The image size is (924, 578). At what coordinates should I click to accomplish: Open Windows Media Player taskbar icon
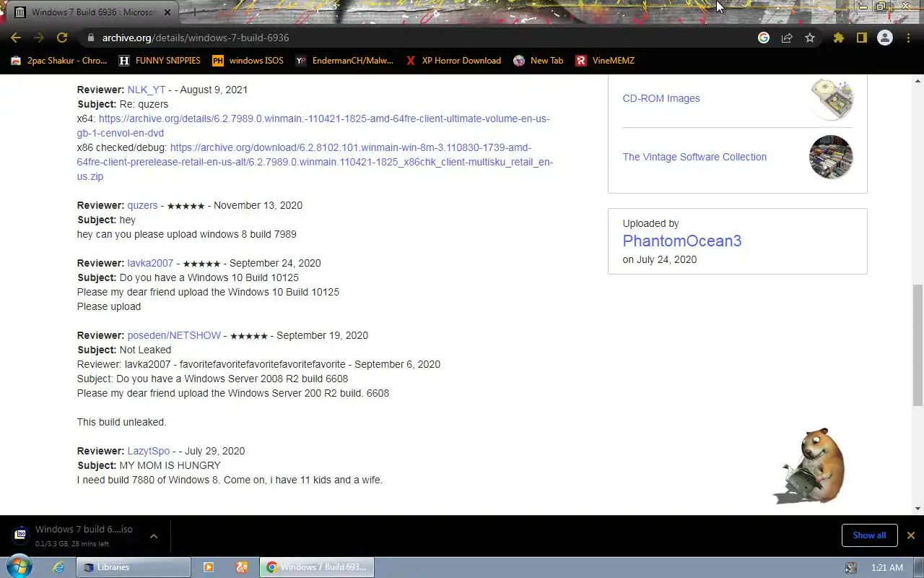(209, 567)
